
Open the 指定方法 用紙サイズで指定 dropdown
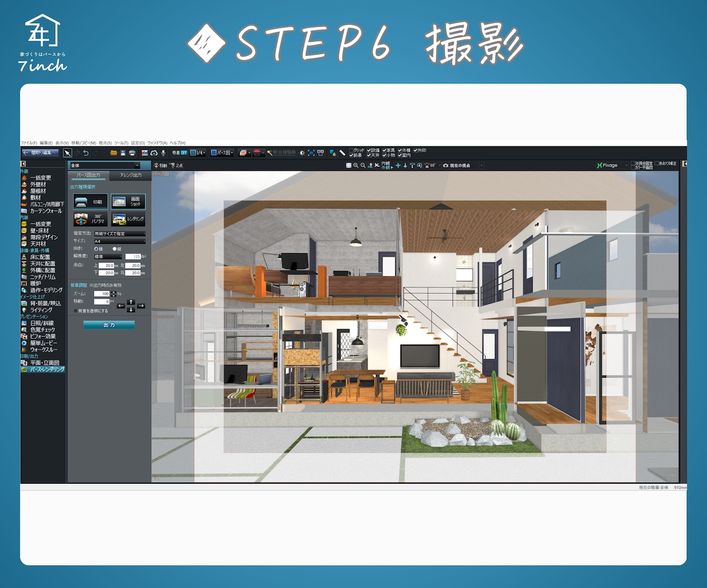point(119,233)
